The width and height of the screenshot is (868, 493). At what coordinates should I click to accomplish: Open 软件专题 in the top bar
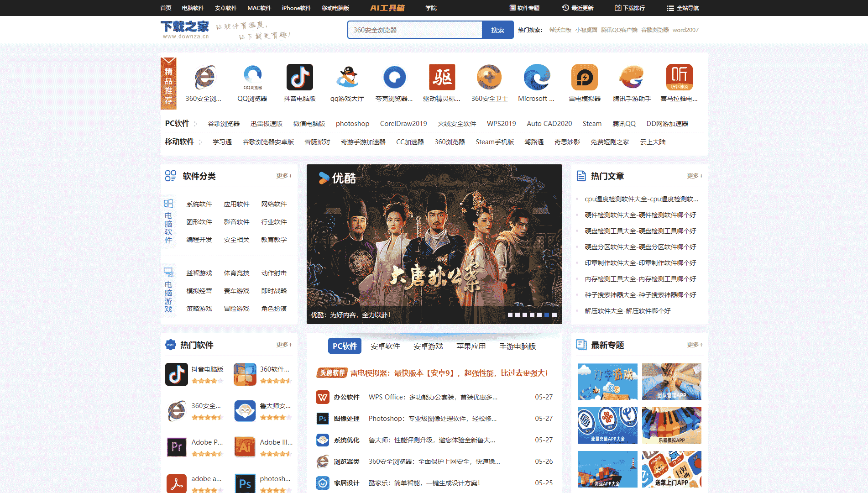(524, 8)
